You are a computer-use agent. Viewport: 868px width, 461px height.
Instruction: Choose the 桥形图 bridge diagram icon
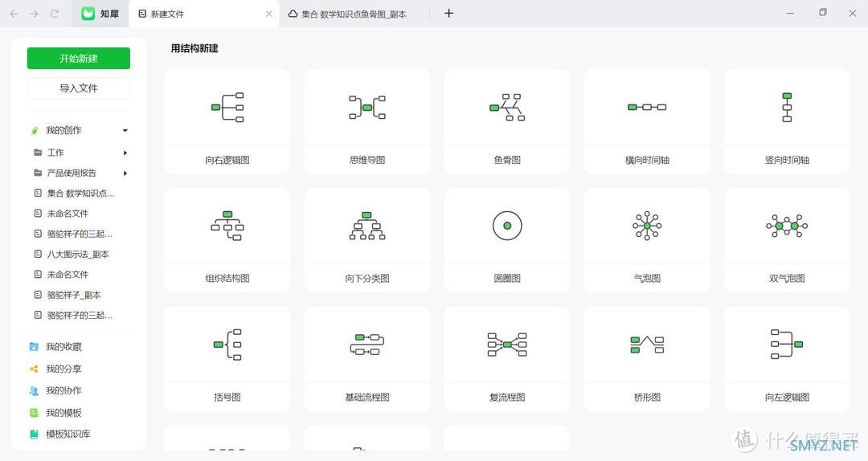pos(646,345)
